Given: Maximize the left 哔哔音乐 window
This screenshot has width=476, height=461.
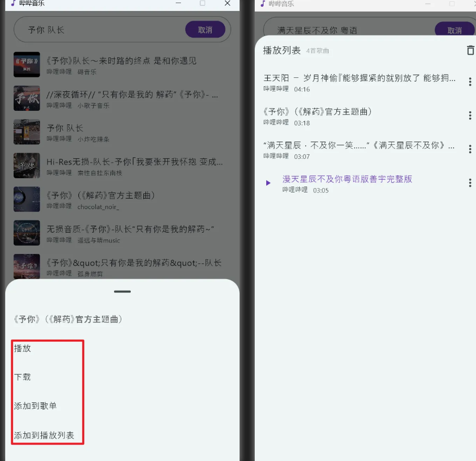Looking at the screenshot, I should pos(202,3).
